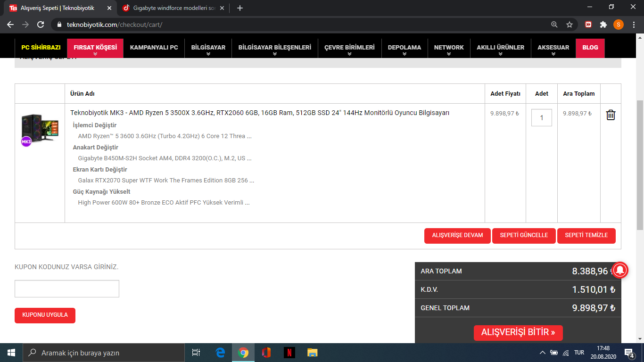644x362 pixels.
Task: Open PC SİHİRBAZI menu item
Action: click(41, 48)
